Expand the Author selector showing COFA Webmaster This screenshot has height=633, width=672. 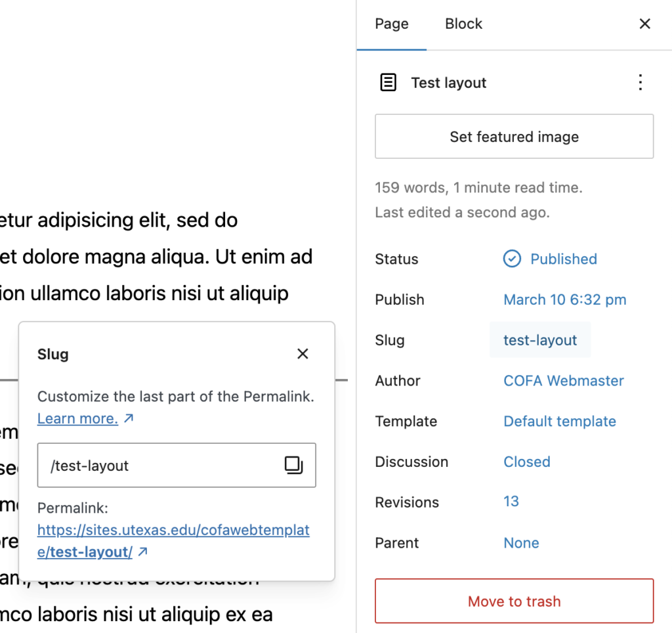pos(563,380)
